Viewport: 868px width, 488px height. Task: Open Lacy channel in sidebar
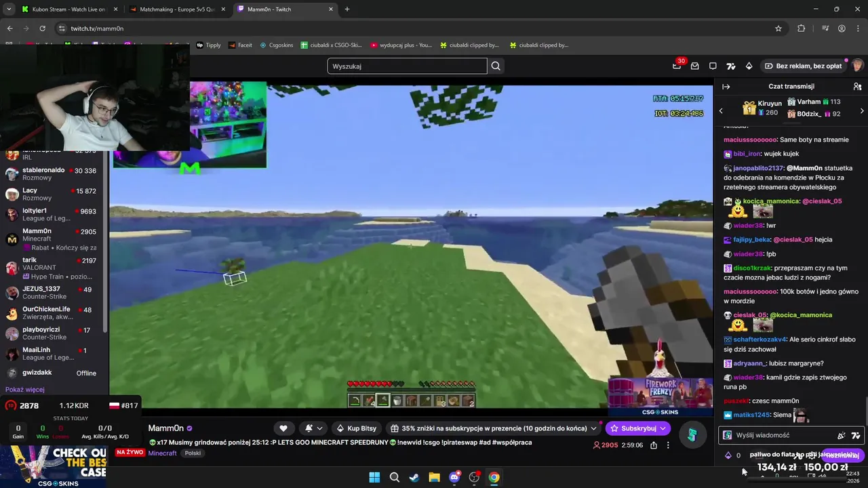(54, 195)
